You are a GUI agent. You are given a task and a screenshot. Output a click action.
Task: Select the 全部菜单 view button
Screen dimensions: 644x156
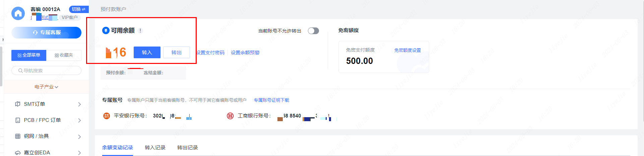(29, 55)
